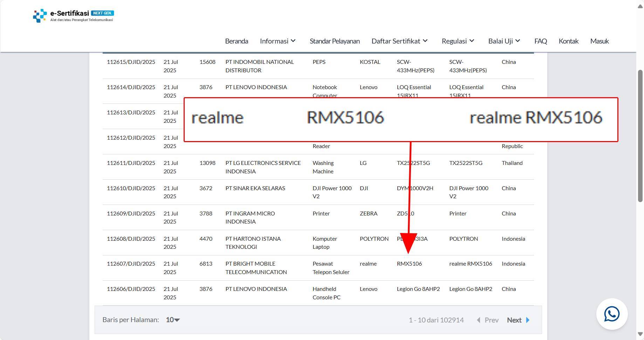The width and height of the screenshot is (644, 340).
Task: Click the KOSTAL brand cell
Action: click(x=370, y=62)
